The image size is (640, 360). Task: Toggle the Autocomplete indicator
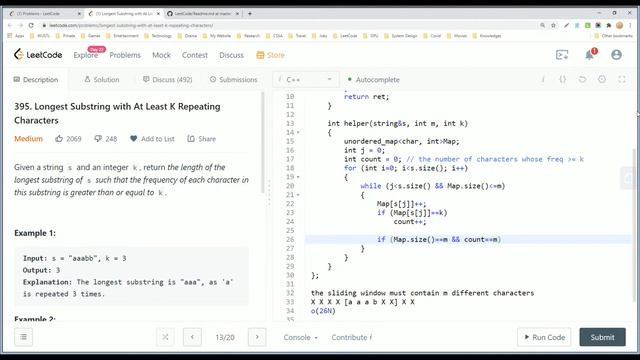(373, 80)
